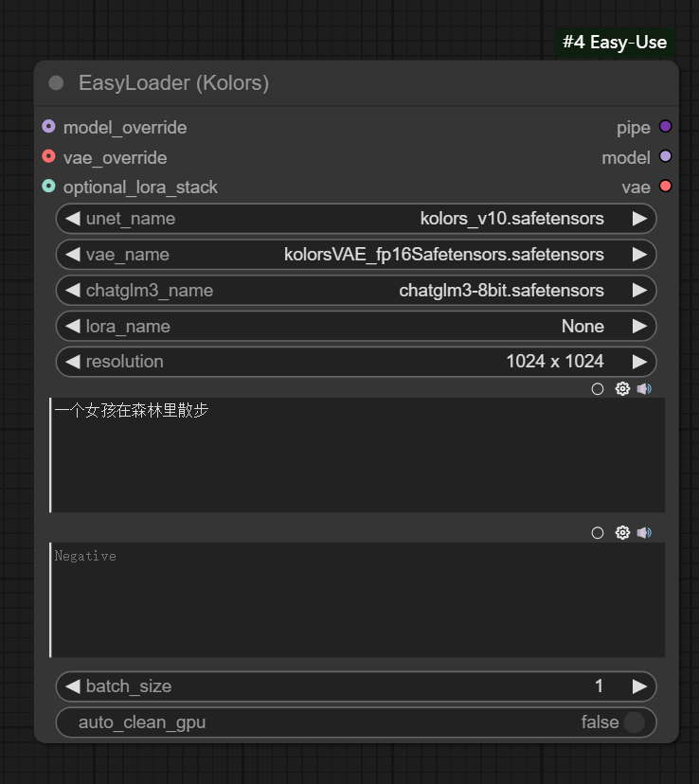The width and height of the screenshot is (699, 784).
Task: Click the speaker icon above the Negative box
Action: (x=644, y=533)
